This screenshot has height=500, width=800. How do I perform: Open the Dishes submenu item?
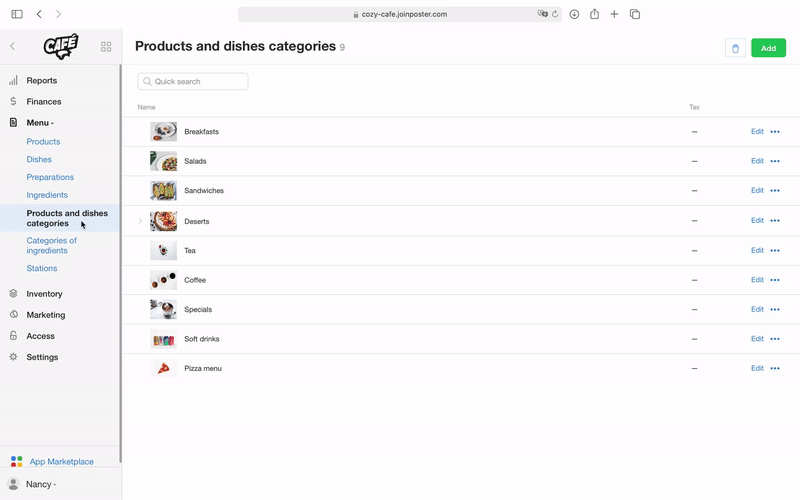39,159
